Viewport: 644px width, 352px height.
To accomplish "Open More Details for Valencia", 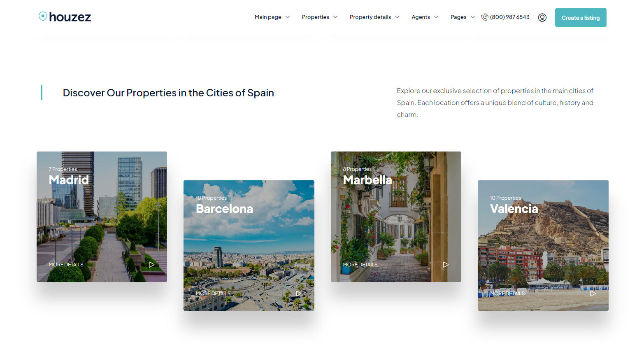I will (507, 294).
